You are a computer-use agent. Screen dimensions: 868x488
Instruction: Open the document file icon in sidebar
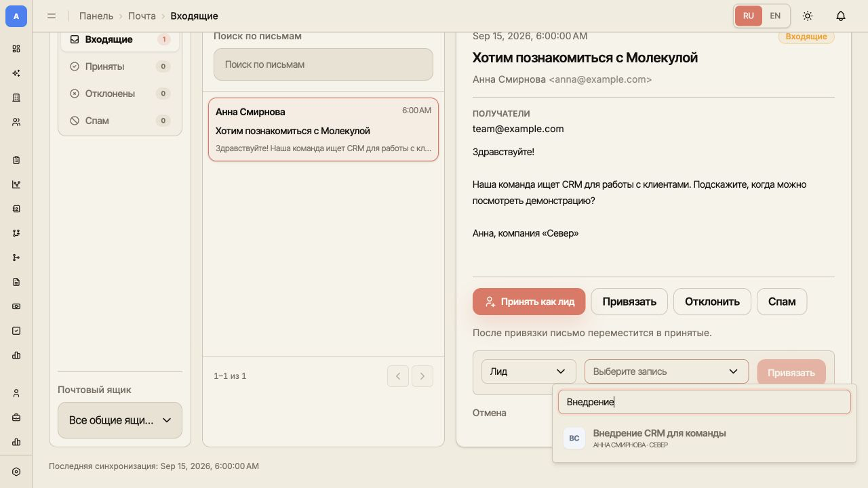tap(16, 282)
